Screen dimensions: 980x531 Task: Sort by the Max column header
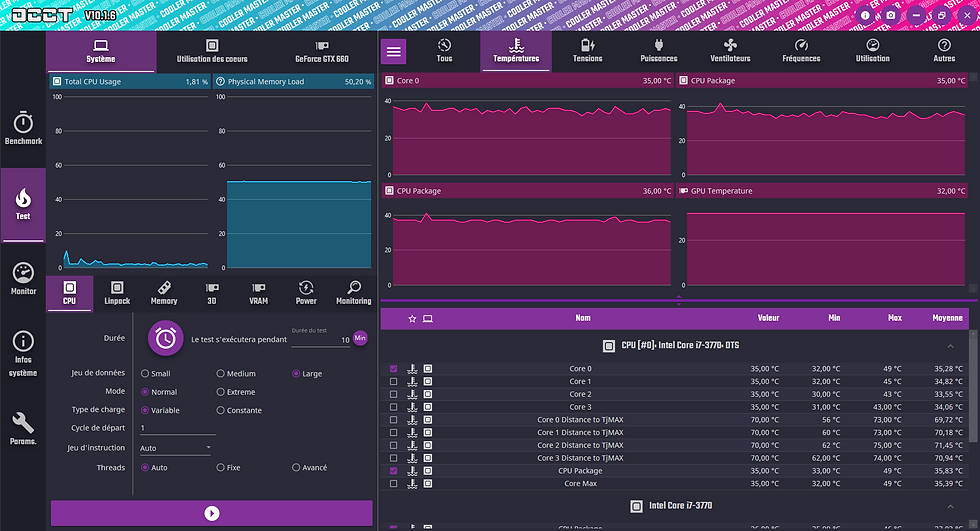pos(895,318)
